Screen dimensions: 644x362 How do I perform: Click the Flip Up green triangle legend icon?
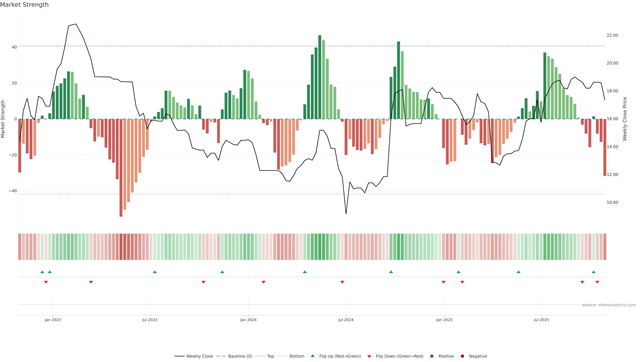tap(312, 356)
